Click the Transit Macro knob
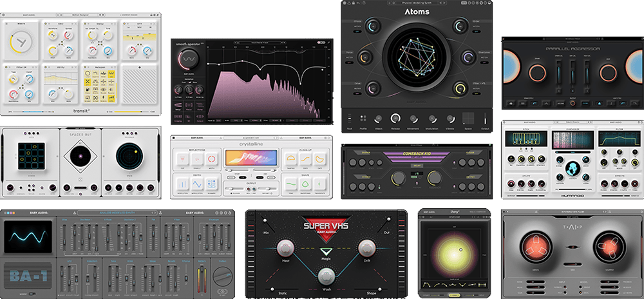This screenshot has width=644, height=299. 21,41
